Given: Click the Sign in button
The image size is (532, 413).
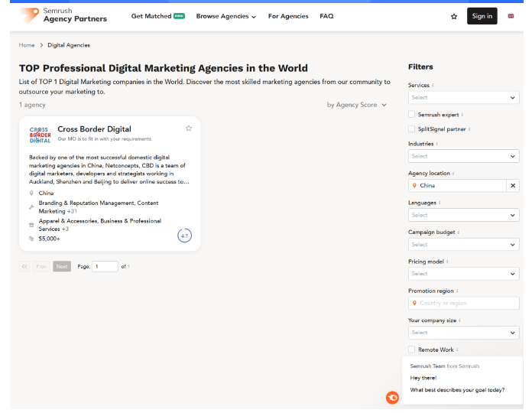Looking at the screenshot, I should pos(482,16).
